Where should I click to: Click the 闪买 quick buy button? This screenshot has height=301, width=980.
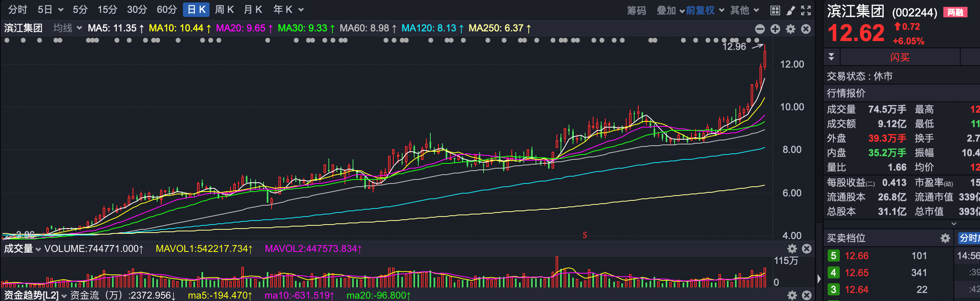pos(899,58)
